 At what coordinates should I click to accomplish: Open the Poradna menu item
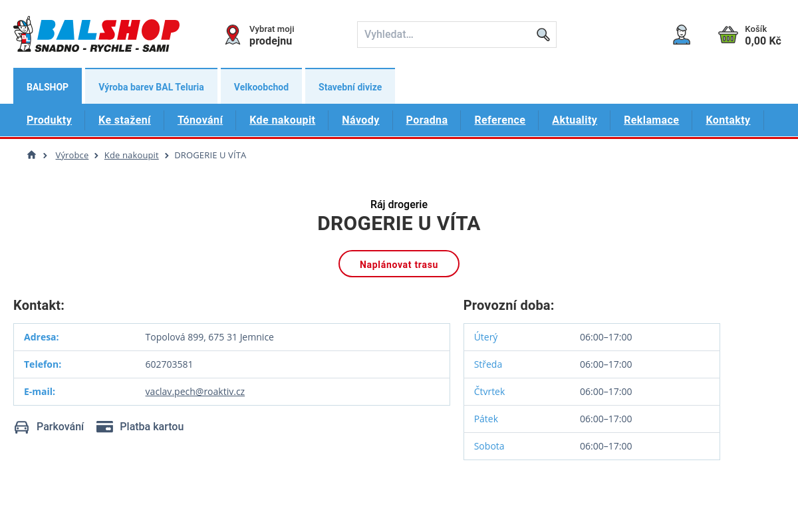point(426,120)
